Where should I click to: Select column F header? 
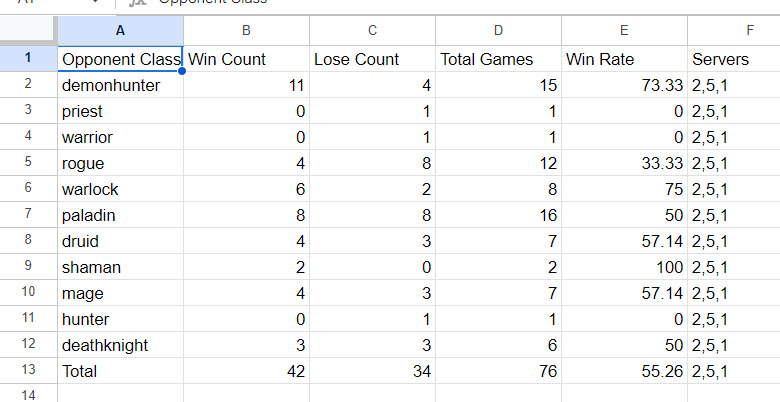(734, 31)
